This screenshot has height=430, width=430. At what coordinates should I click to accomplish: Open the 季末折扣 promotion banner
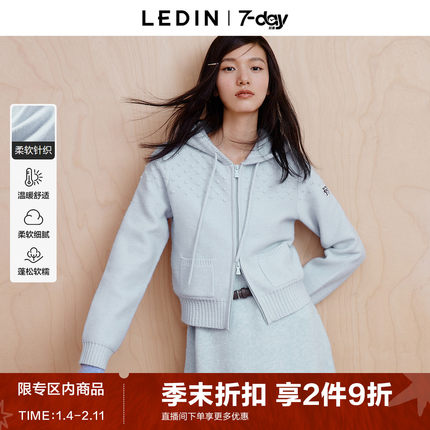pos(213,394)
